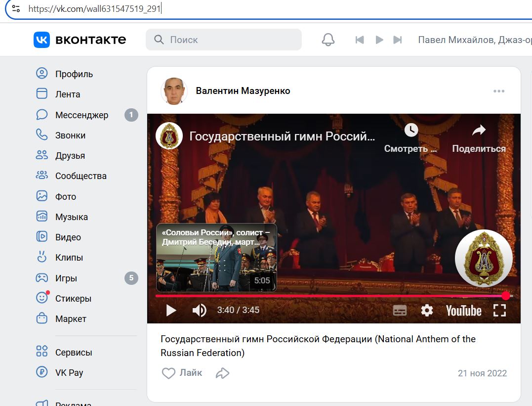The width and height of the screenshot is (532, 406).
Task: Enter fullscreen video mode
Action: 499,310
